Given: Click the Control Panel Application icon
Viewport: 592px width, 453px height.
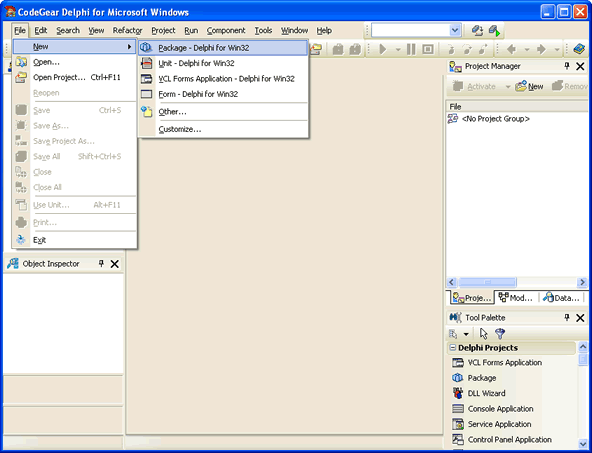Looking at the screenshot, I should click(x=458, y=440).
